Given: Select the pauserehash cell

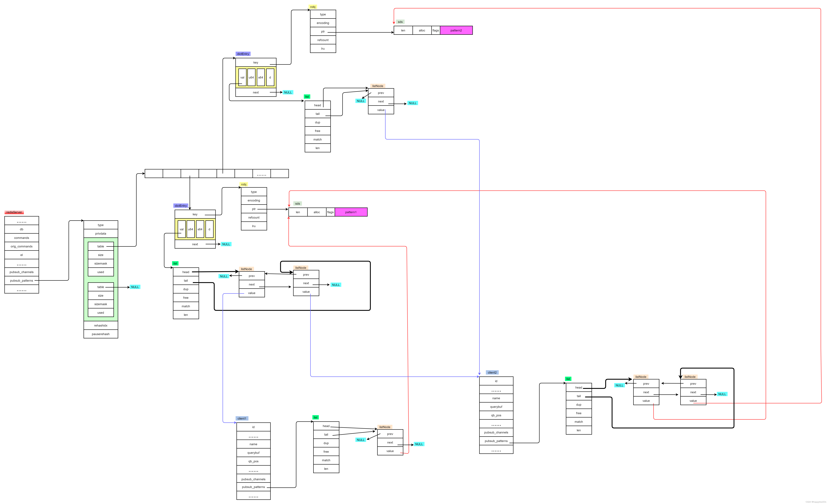Looking at the screenshot, I should 100,334.
